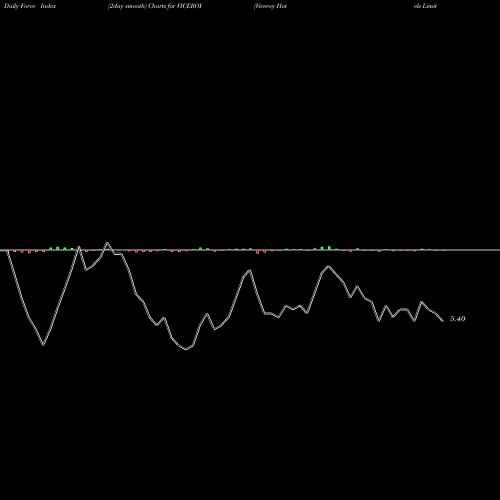Click the 5.40 value label

coord(457,319)
